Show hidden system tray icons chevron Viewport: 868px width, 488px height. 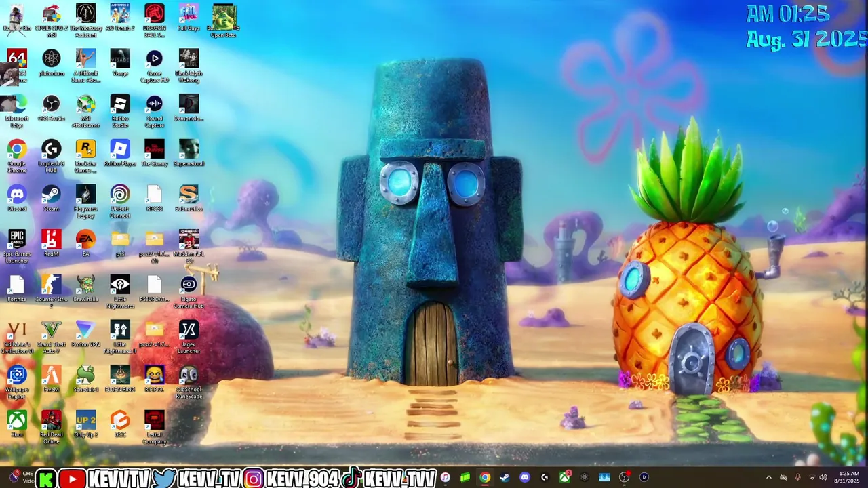(x=769, y=477)
